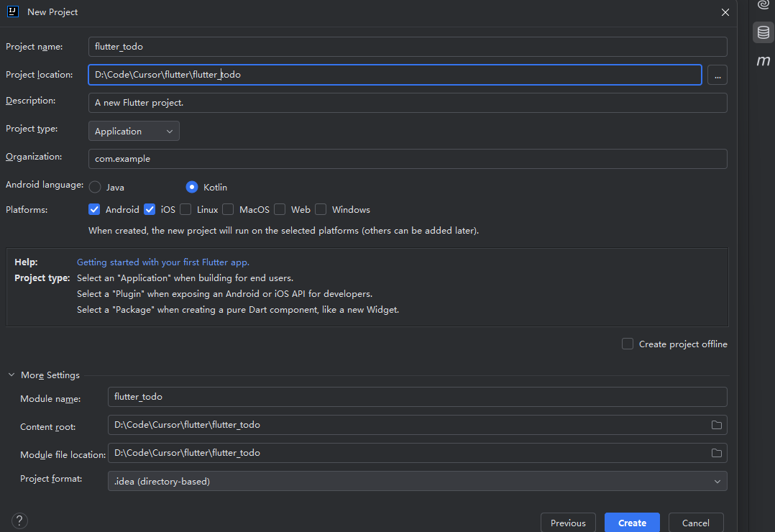Image resolution: width=775 pixels, height=532 pixels.
Task: Click the Cancel button
Action: point(696,523)
